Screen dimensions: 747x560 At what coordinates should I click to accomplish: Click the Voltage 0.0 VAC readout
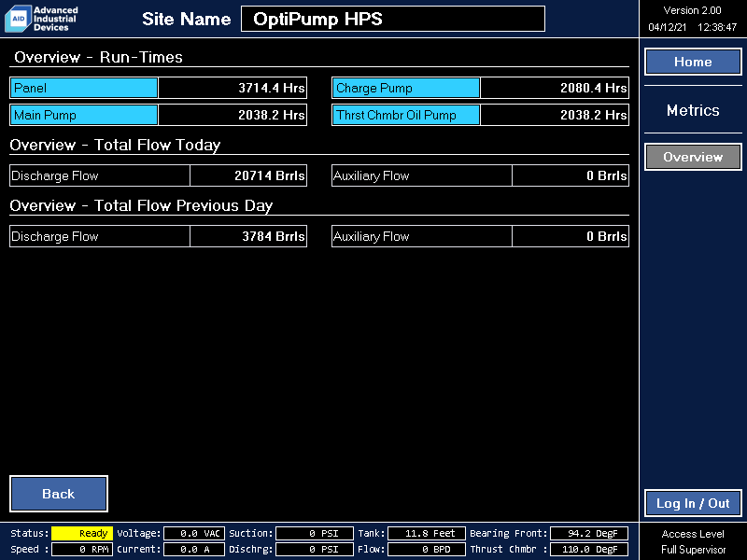(194, 533)
